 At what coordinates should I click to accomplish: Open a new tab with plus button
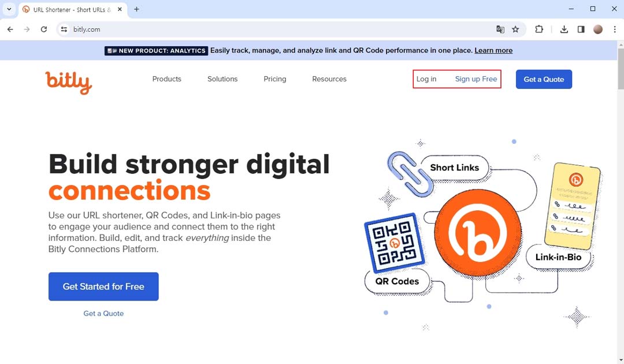[136, 9]
